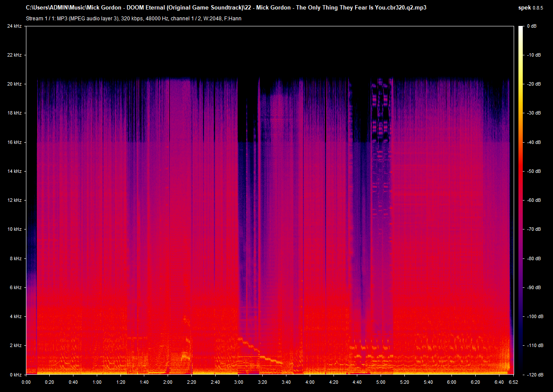Click the 0:20 time axis label
553x392 pixels.
click(x=50, y=382)
